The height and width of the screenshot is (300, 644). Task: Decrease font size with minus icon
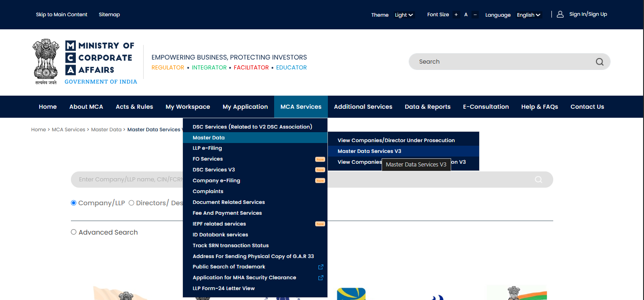click(x=475, y=15)
